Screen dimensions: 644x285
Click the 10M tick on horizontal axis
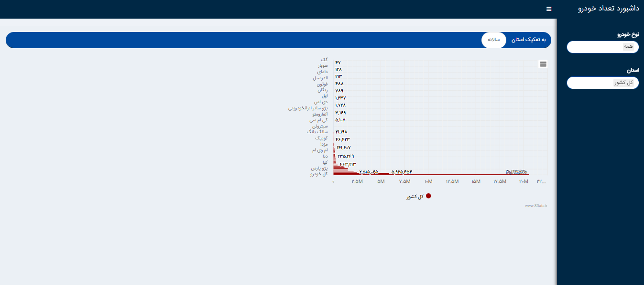tap(428, 182)
